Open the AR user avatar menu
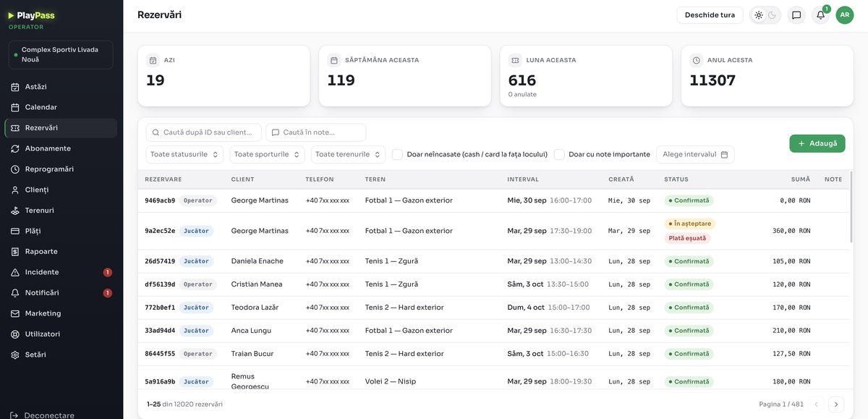The width and height of the screenshot is (868, 419). (x=845, y=15)
